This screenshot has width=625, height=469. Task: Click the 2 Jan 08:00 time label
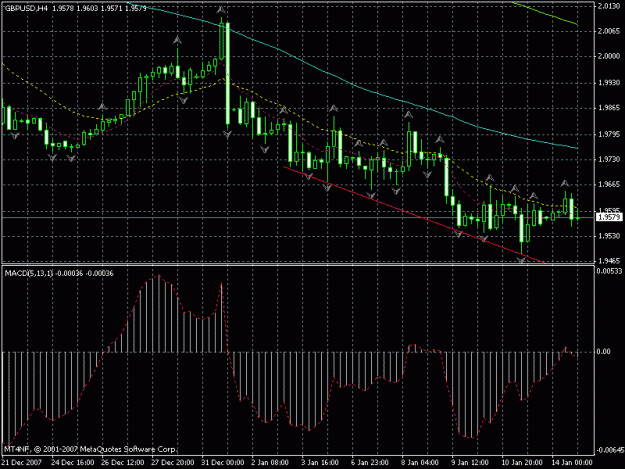(270, 463)
